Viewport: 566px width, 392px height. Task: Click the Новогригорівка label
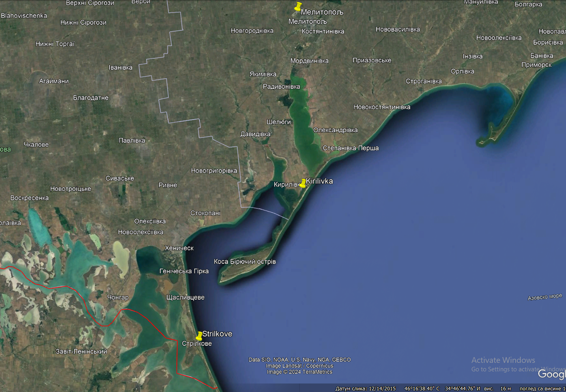click(214, 170)
